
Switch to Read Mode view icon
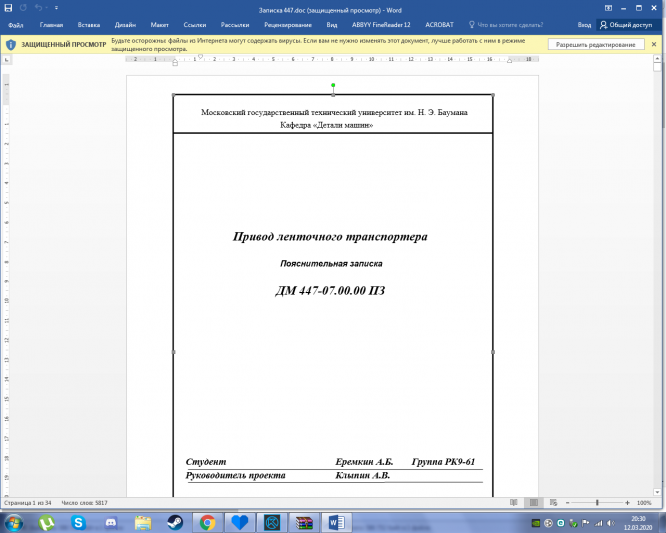click(514, 503)
